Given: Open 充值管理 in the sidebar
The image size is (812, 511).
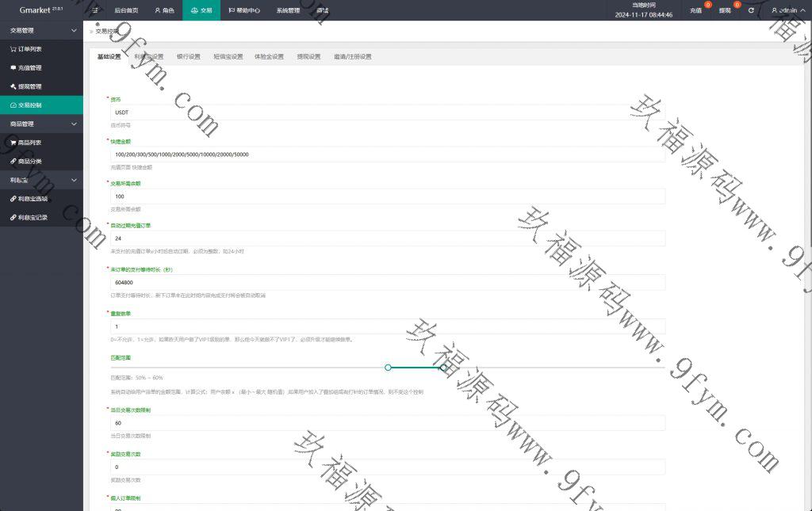Looking at the screenshot, I should [x=29, y=67].
